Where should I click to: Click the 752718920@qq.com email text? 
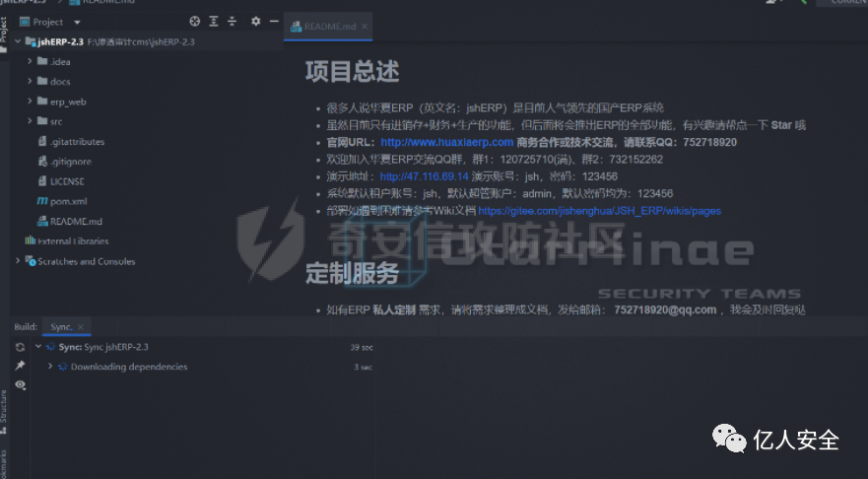point(665,310)
